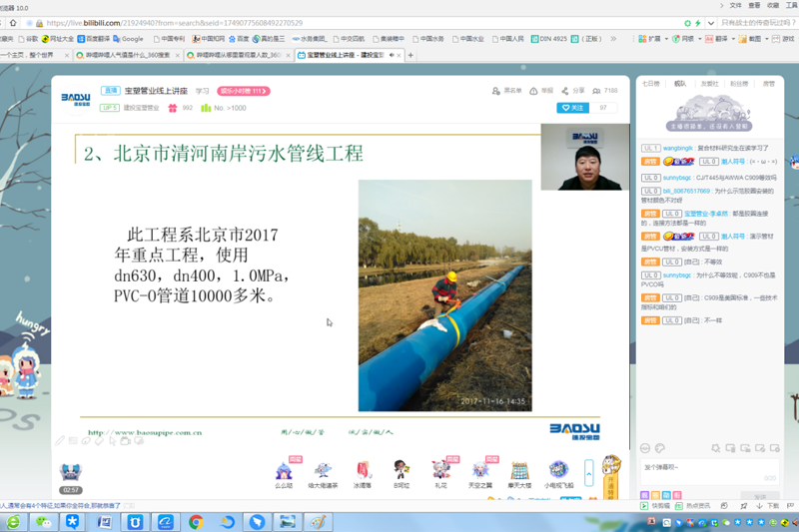Open the 网银 toolbar dropdown

click(x=686, y=39)
